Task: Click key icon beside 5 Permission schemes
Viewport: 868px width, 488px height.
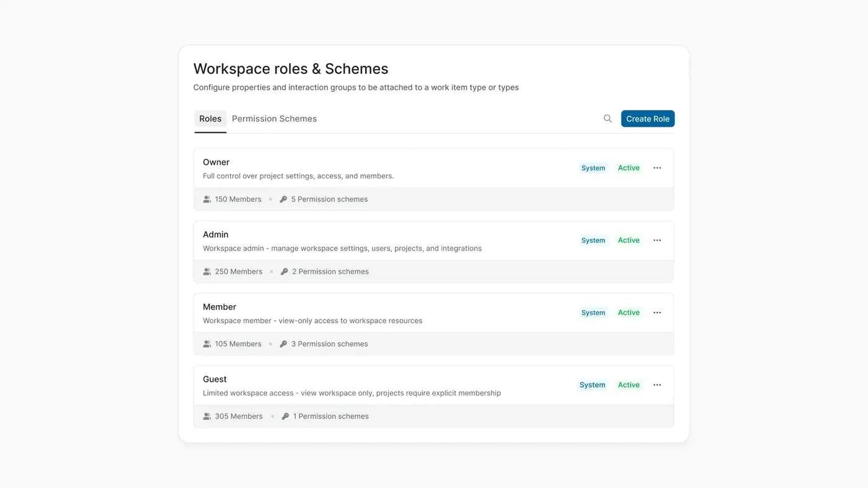Action: coord(283,200)
